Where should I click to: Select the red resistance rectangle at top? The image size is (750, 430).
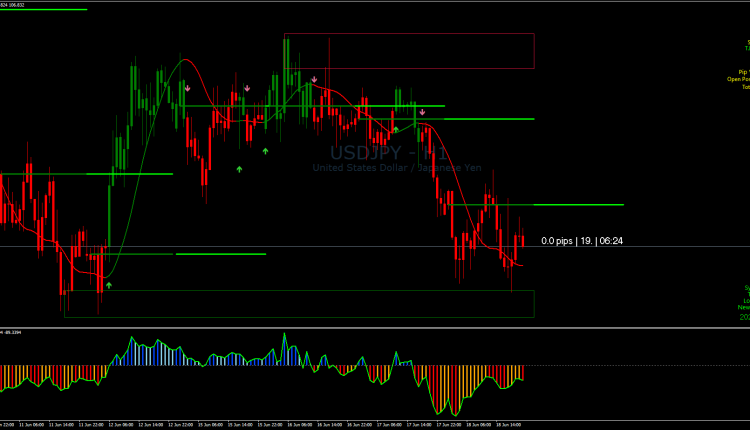(x=409, y=51)
